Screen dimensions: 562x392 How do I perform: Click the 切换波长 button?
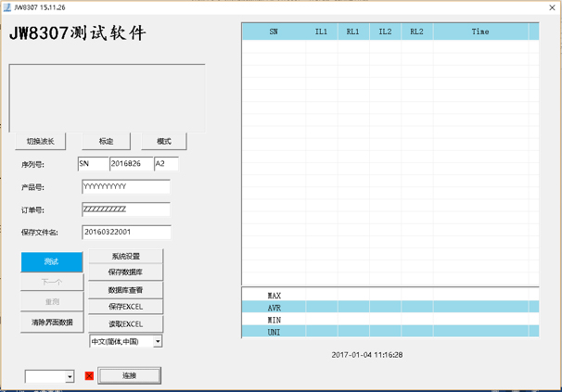point(41,142)
